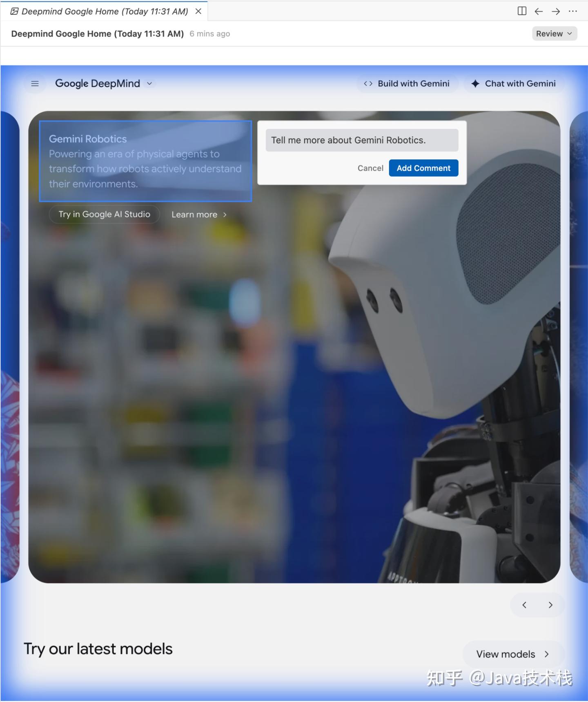Click Build with Gemini button
Image resolution: width=588 pixels, height=702 pixels.
407,84
